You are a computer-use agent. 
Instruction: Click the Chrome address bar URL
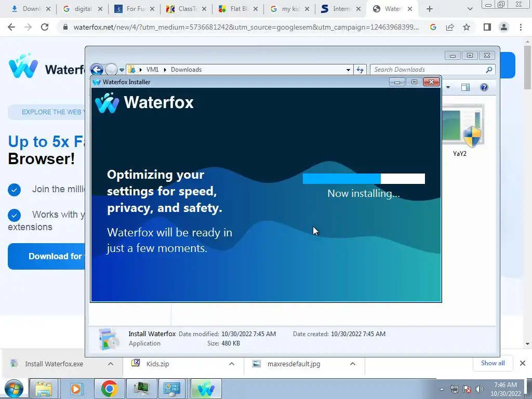[246, 27]
